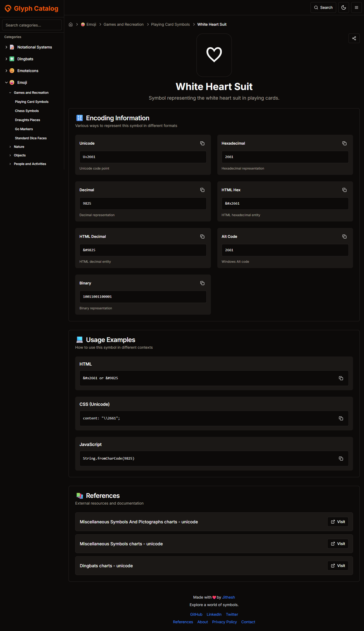Click the Glyph Catalog logo
The height and width of the screenshot is (631, 364).
click(x=32, y=9)
